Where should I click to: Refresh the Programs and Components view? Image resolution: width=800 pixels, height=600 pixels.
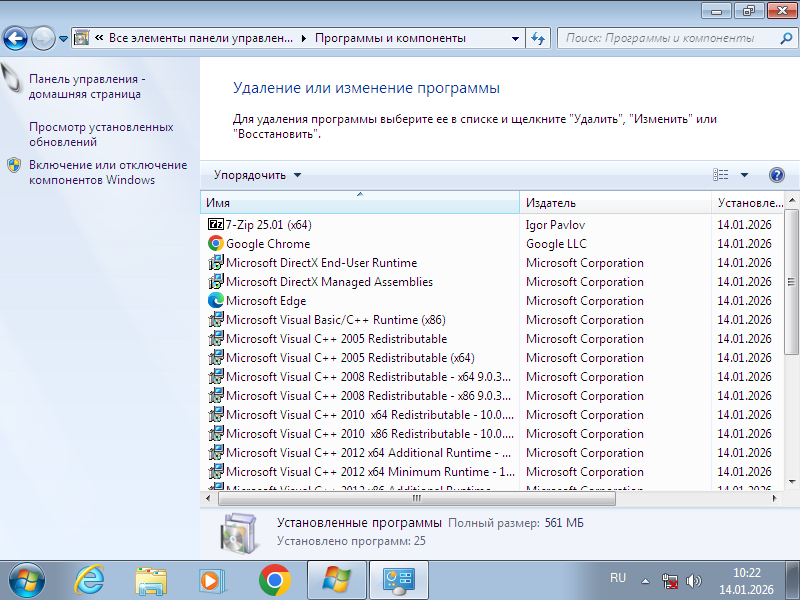(x=538, y=38)
